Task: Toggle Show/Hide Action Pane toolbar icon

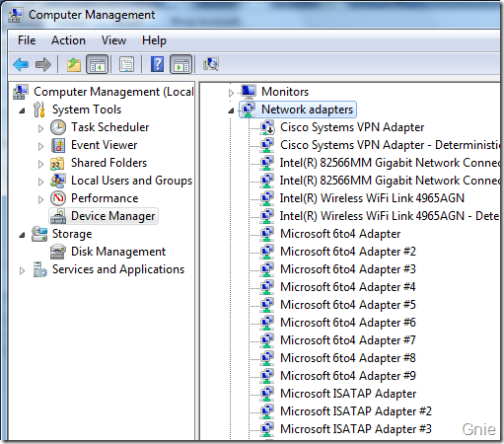Action: click(181, 64)
